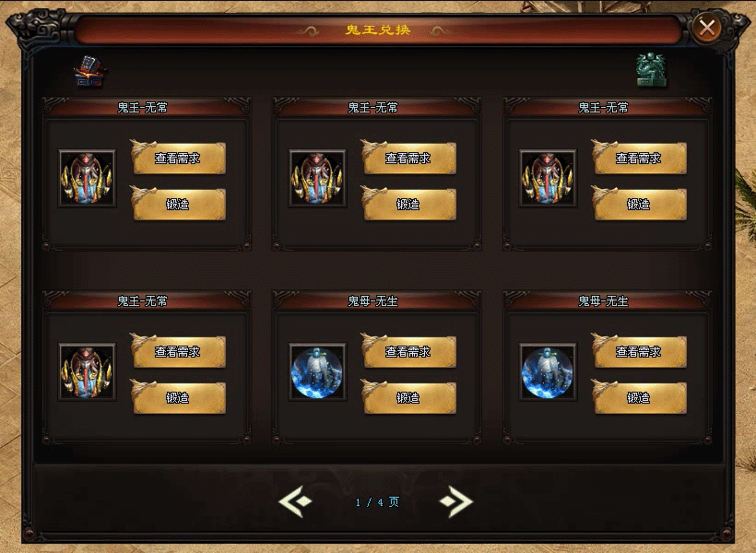Click 锻造 in bottom-right 鬼母-无生 card
Viewport: 756px width, 553px height.
click(639, 398)
